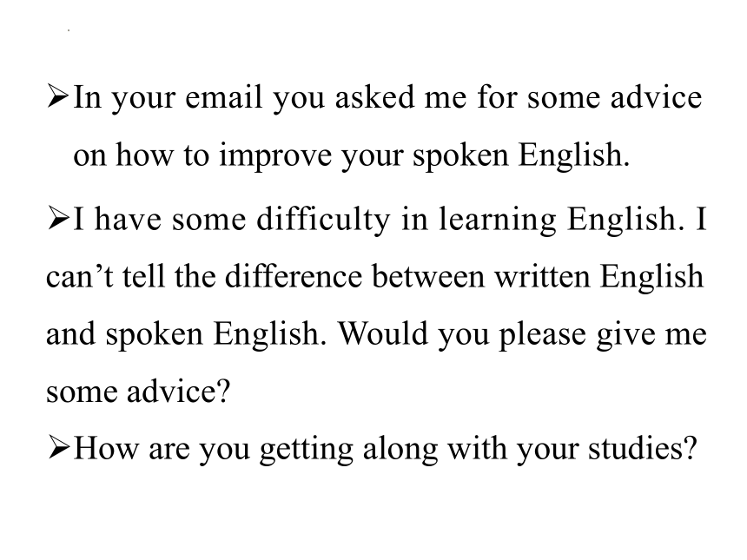Click the word "improve" in second line

pos(275,155)
